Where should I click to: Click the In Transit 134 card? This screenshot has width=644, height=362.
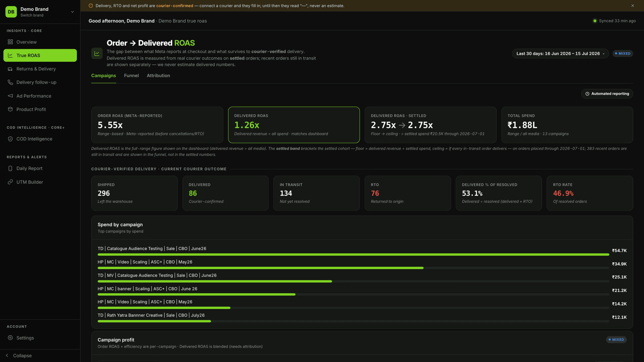point(316,193)
